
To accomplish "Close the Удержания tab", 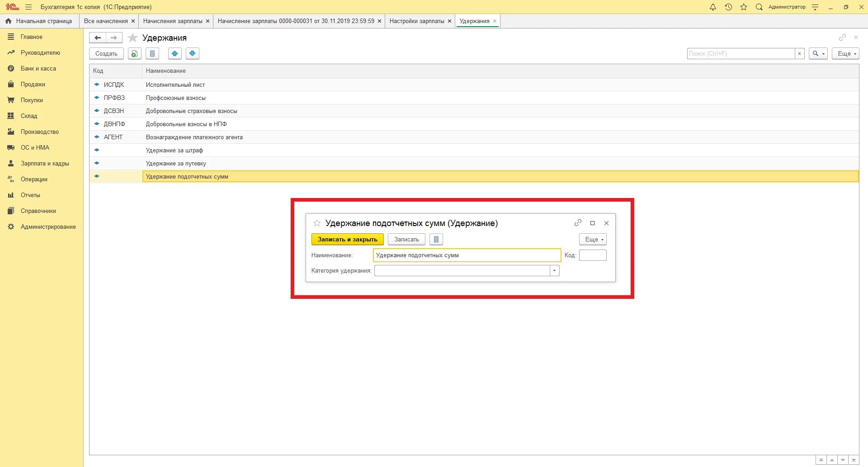I will pos(495,21).
